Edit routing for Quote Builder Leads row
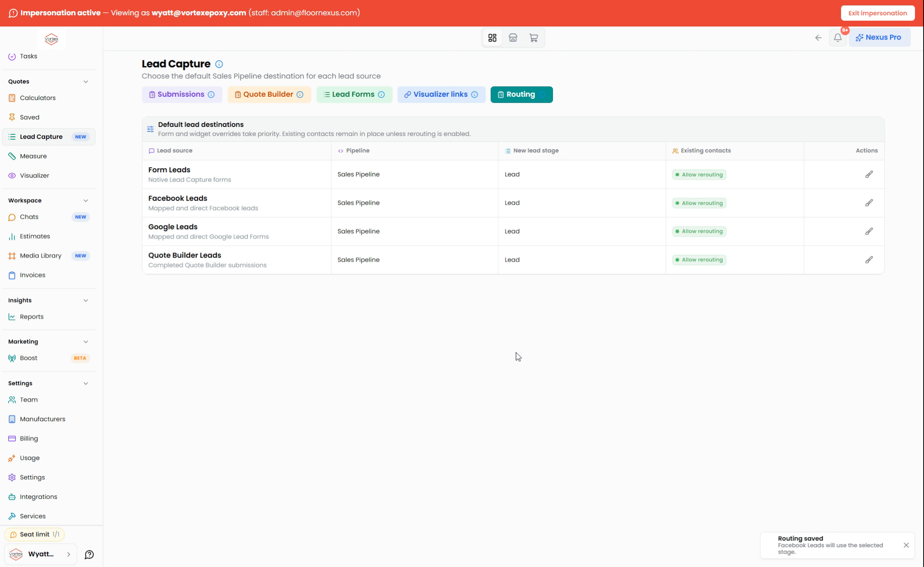The image size is (924, 567). (x=869, y=260)
